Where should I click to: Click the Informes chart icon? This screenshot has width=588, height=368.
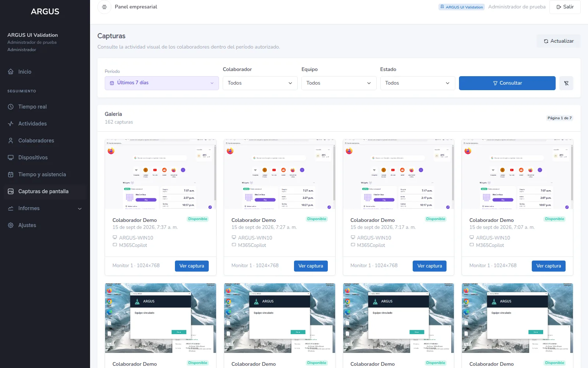coord(11,208)
